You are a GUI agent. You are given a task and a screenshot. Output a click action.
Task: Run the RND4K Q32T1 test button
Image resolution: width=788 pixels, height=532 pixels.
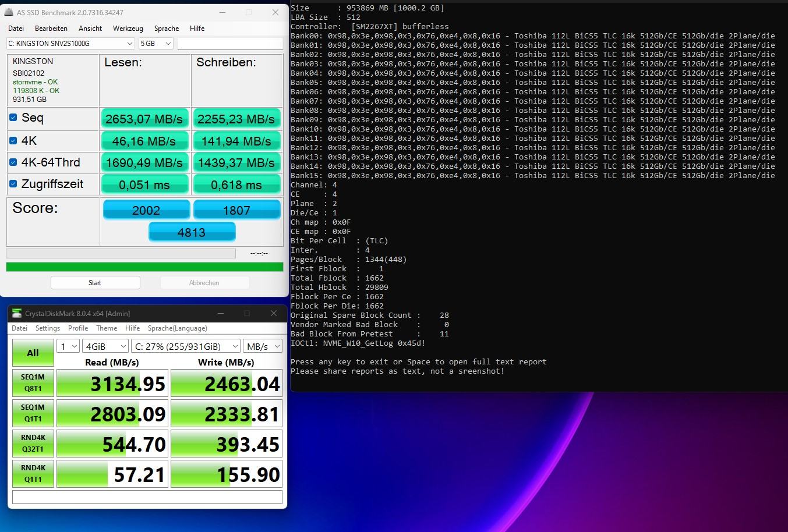pos(33,444)
